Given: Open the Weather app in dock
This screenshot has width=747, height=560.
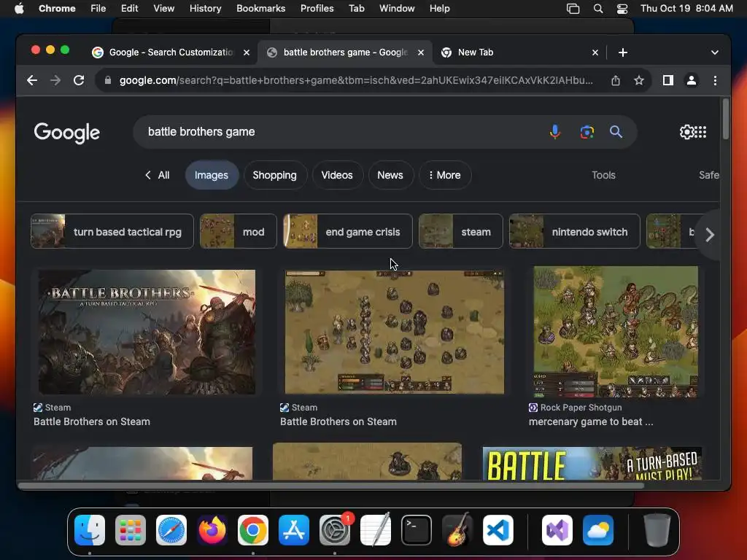Looking at the screenshot, I should (x=598, y=530).
